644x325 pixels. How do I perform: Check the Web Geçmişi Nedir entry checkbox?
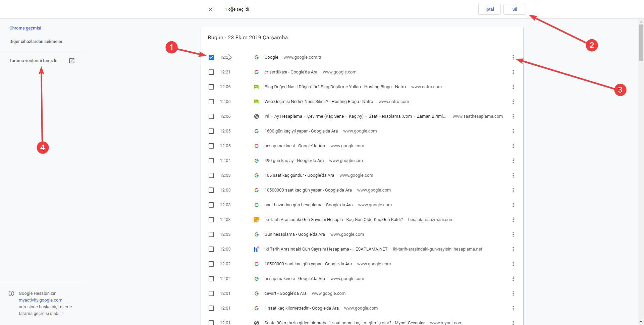pos(211,102)
